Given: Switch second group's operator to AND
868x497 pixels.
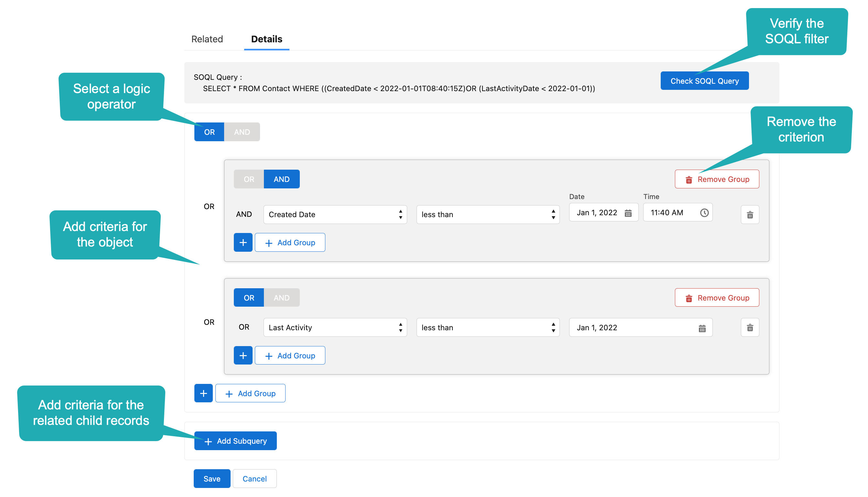Looking at the screenshot, I should [x=282, y=297].
